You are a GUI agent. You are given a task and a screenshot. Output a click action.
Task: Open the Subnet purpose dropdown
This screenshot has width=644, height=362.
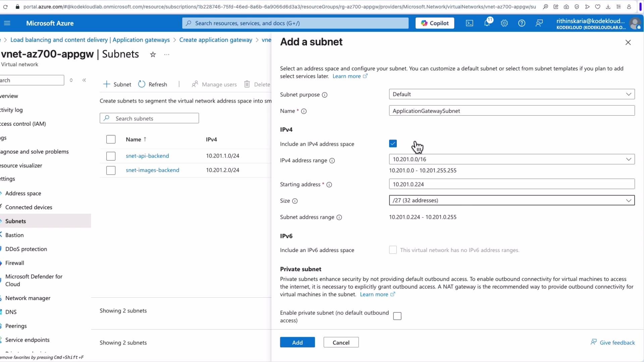pos(512,94)
